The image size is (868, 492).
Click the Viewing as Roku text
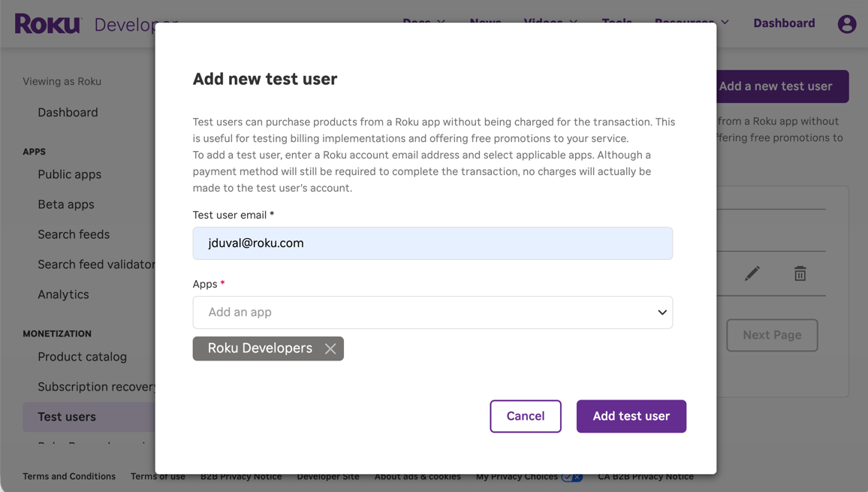click(x=62, y=81)
